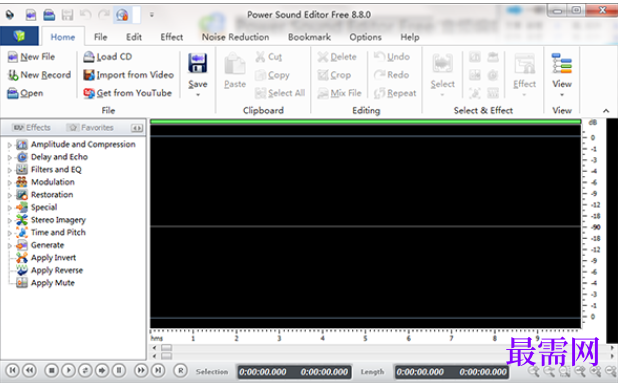618x383 pixels.
Task: Expand Delay and Echo category
Action: click(x=10, y=157)
